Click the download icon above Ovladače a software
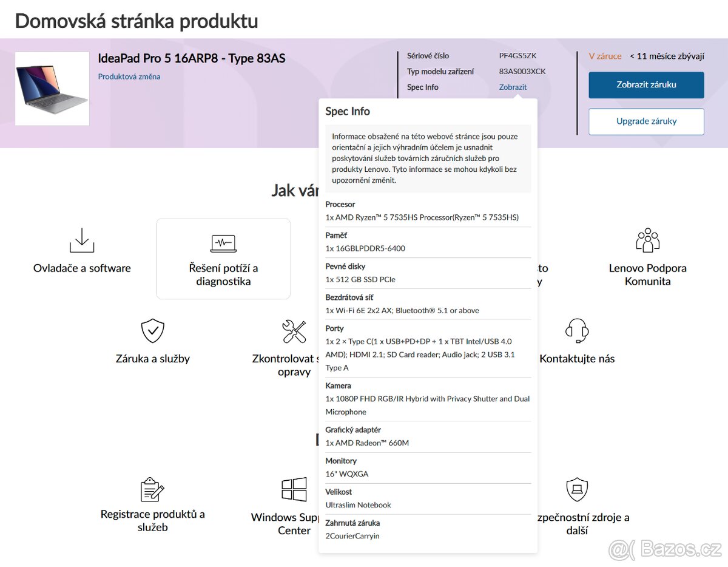Screen dimensions: 728x567 tap(82, 240)
